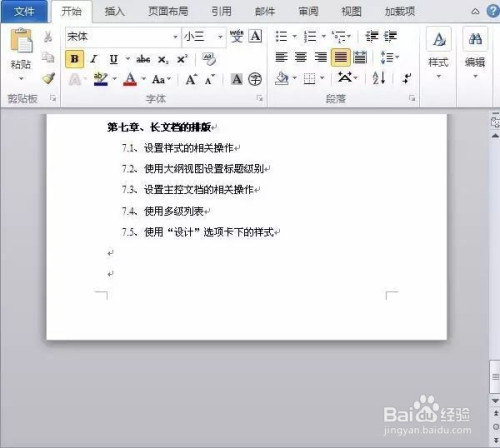Click the phonetic guide (wén) icon
The width and height of the screenshot is (500, 448).
[237, 36]
